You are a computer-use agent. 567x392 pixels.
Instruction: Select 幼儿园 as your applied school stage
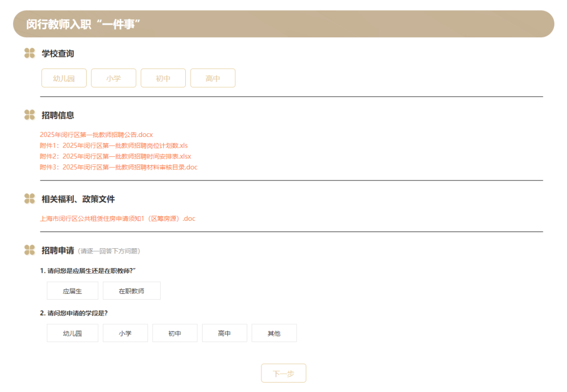(72, 333)
